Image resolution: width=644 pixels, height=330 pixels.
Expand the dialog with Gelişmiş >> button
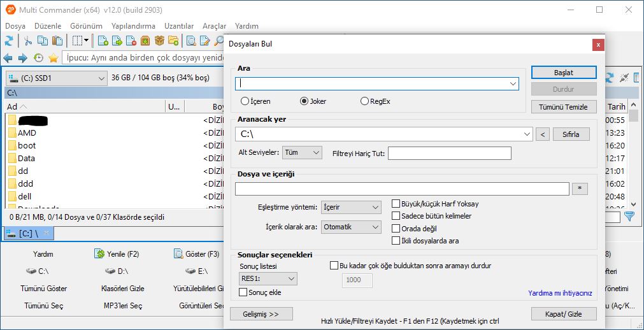262,314
